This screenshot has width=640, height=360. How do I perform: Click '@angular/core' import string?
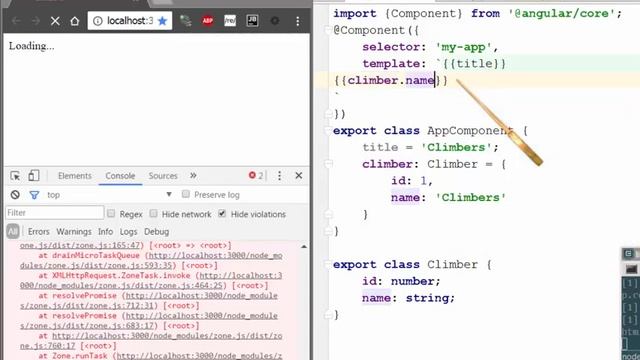point(562,13)
